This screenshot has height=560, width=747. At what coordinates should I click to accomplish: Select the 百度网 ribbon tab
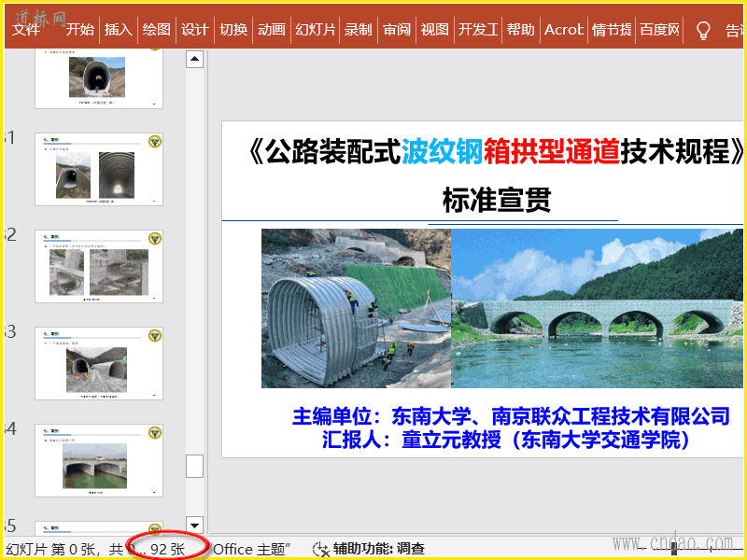coord(659,30)
